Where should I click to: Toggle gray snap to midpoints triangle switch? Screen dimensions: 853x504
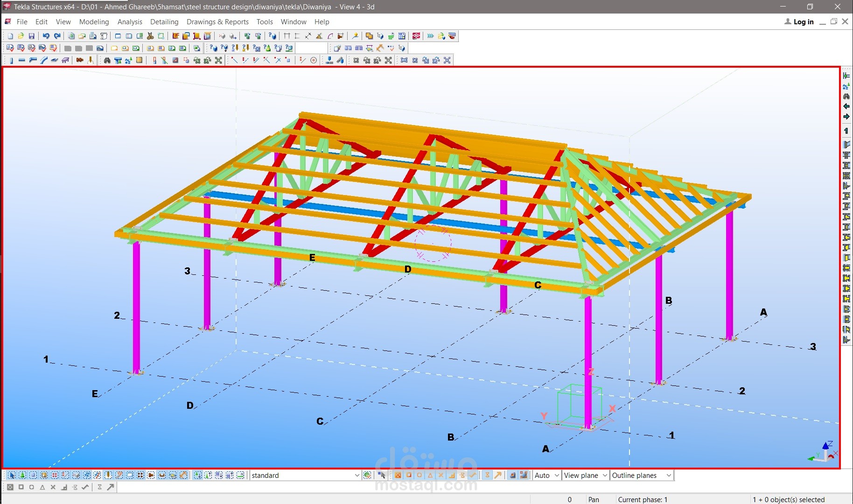coord(42,487)
